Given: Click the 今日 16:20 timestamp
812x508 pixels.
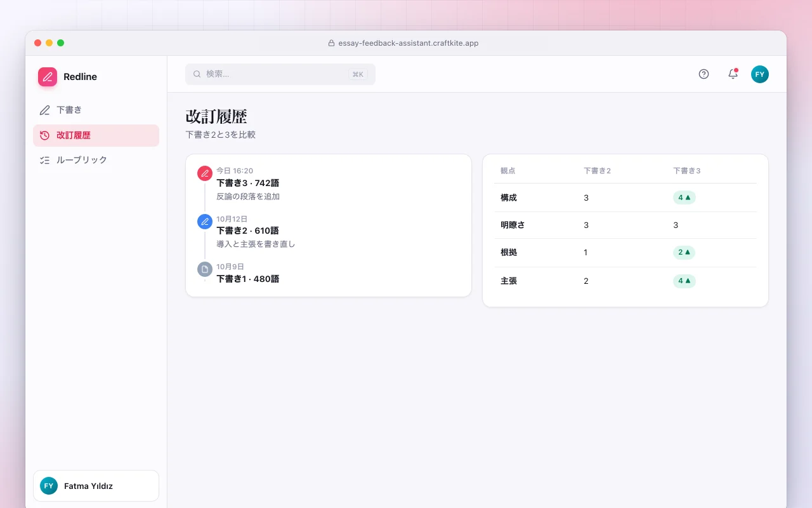Looking at the screenshot, I should (235, 171).
